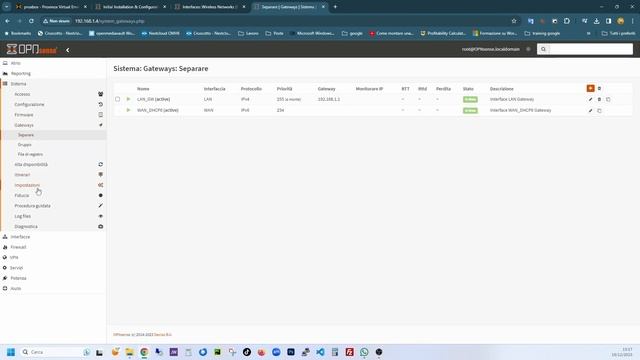640x360 pixels.
Task: Edit the WAN_DHCP6 gateway with the pencil icon
Action: 590,110
